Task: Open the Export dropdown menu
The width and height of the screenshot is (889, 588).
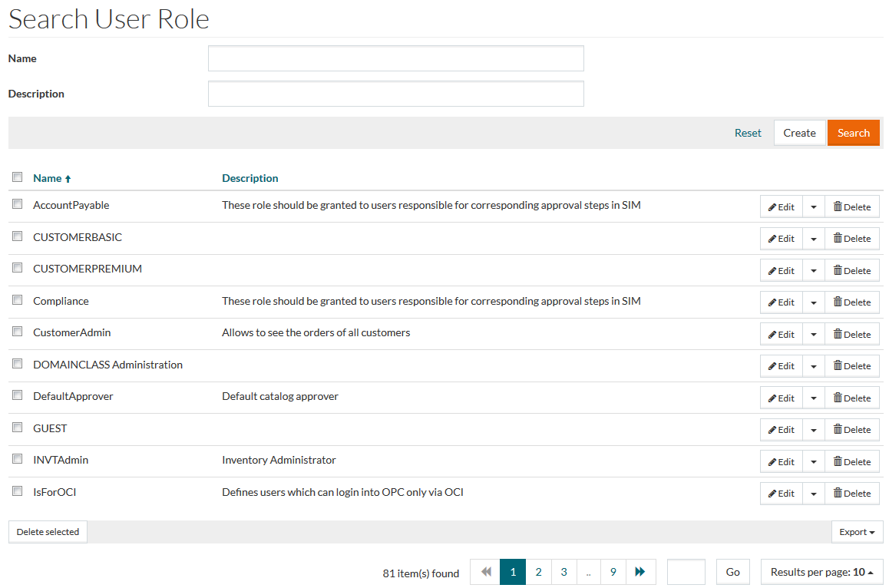Action: (x=857, y=532)
